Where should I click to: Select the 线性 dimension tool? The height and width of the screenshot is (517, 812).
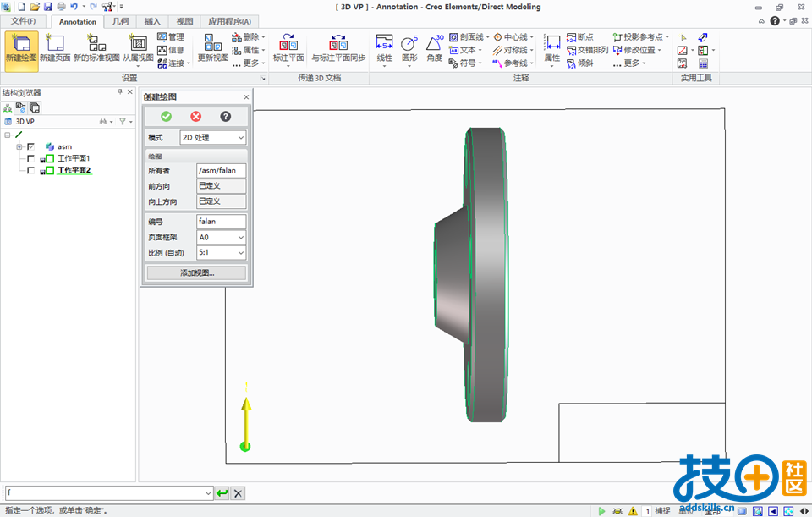pyautogui.click(x=384, y=47)
